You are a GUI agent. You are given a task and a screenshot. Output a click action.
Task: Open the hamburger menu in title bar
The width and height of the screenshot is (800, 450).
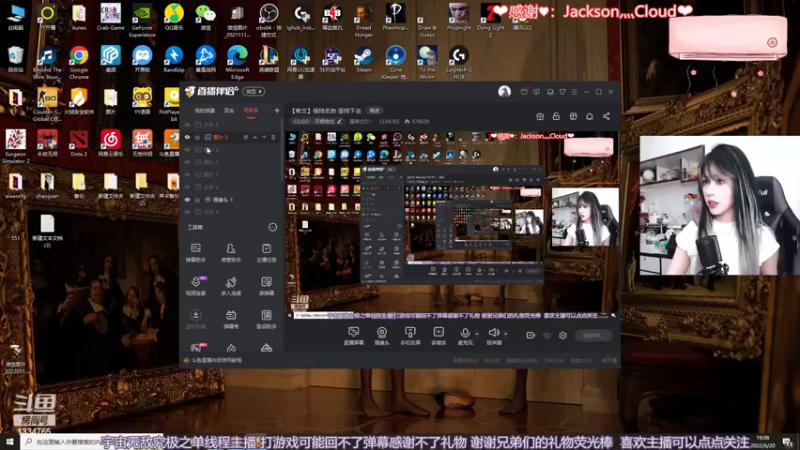pos(574,92)
